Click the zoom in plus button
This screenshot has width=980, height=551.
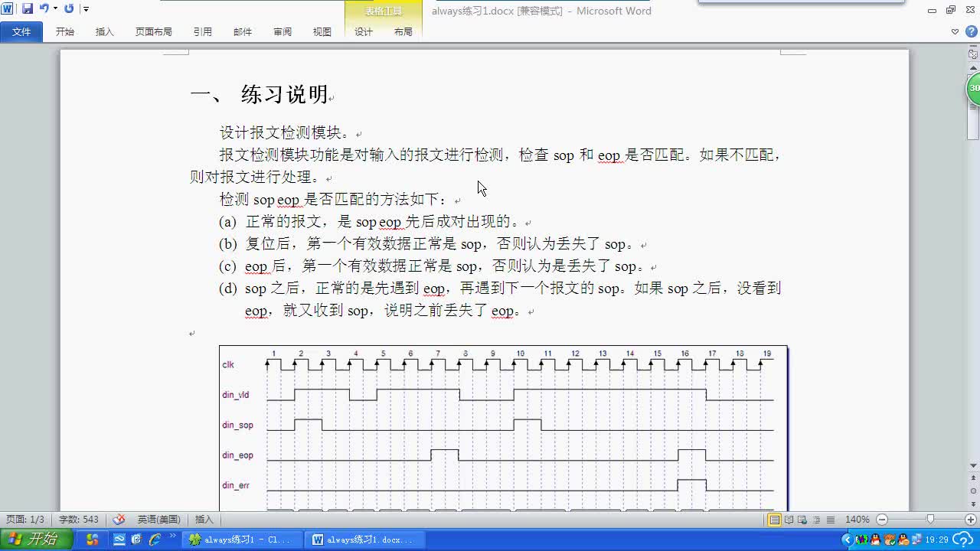pos(971,520)
